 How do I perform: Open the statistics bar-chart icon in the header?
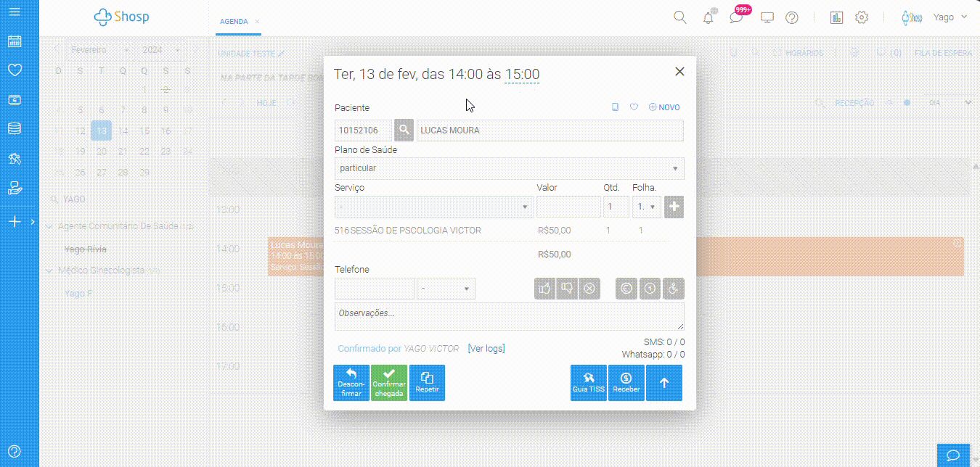836,17
